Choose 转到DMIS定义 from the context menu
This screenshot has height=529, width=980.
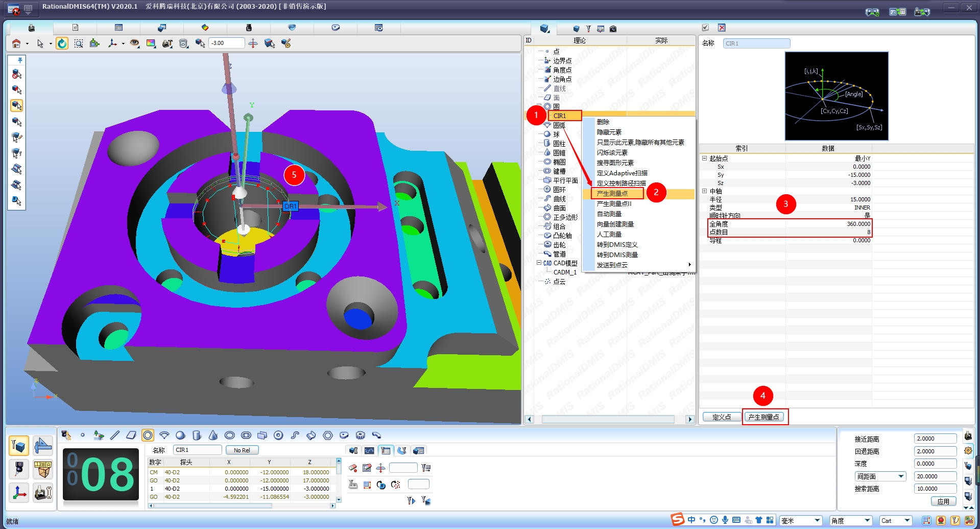[617, 245]
